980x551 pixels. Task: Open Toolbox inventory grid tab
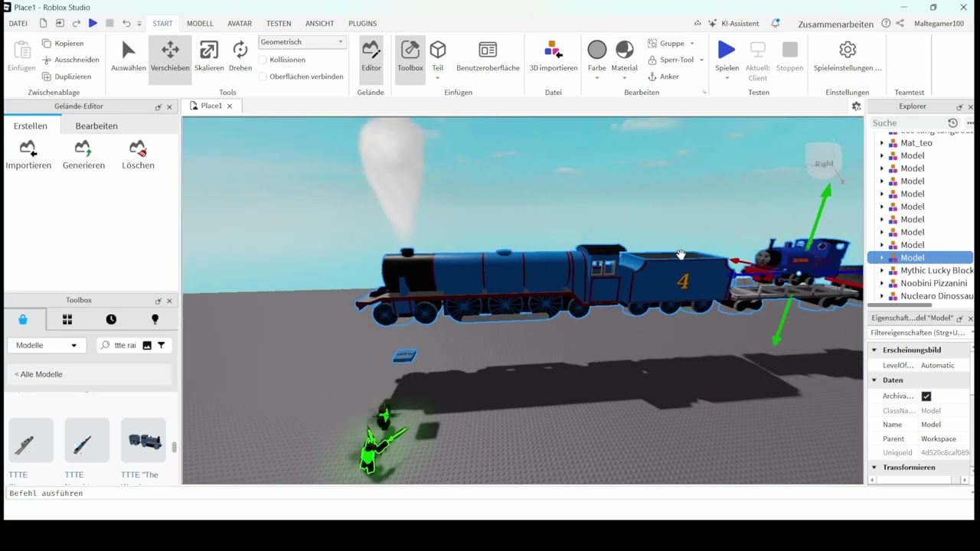point(67,319)
